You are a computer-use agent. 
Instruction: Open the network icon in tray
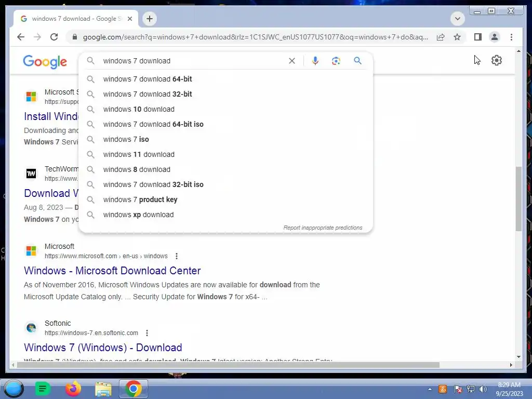coord(471,389)
